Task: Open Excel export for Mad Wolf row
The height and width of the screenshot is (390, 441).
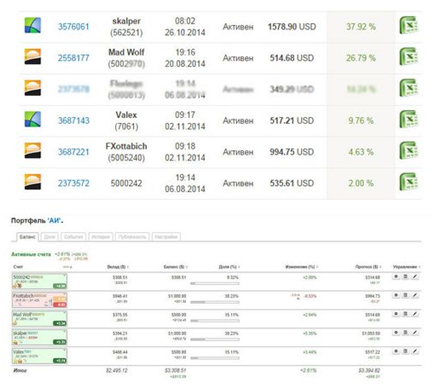Action: point(409,57)
